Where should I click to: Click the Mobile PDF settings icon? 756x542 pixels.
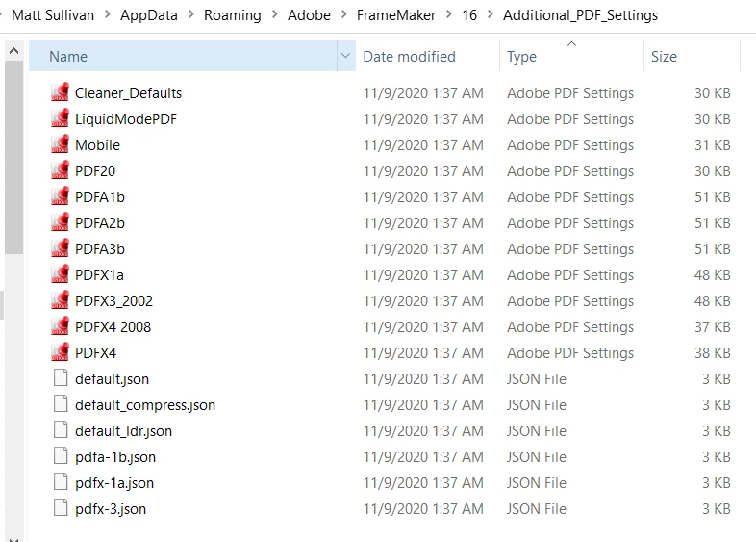point(61,144)
